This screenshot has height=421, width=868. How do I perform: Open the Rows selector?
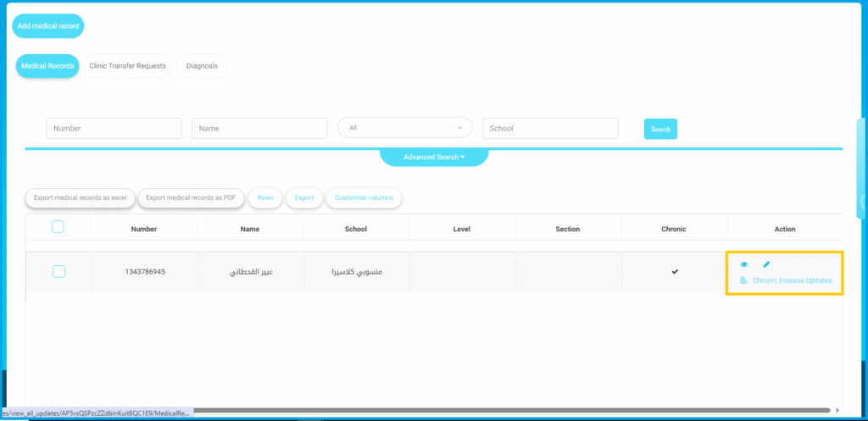[x=265, y=197]
